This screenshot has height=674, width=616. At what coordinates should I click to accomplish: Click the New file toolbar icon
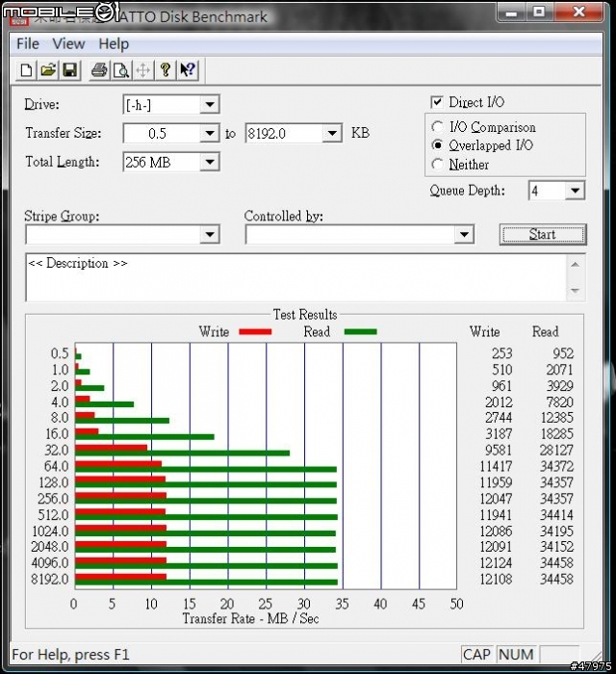click(x=26, y=70)
